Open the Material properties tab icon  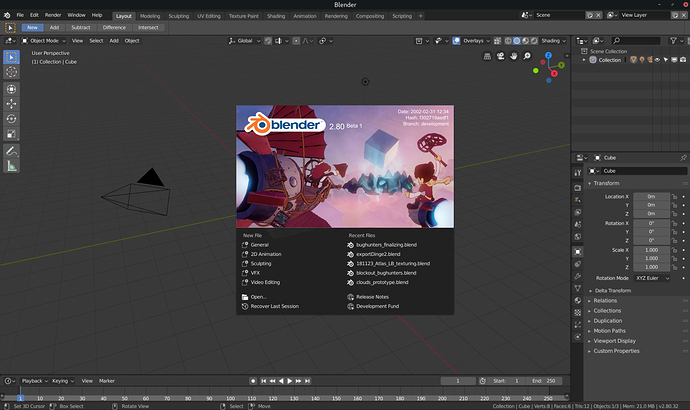578,300
